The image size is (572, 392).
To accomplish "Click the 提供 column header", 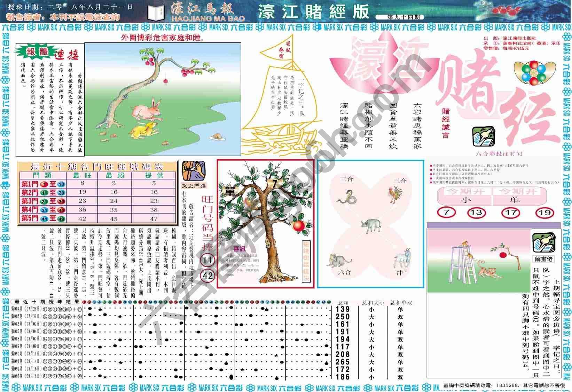I will pos(154,176).
